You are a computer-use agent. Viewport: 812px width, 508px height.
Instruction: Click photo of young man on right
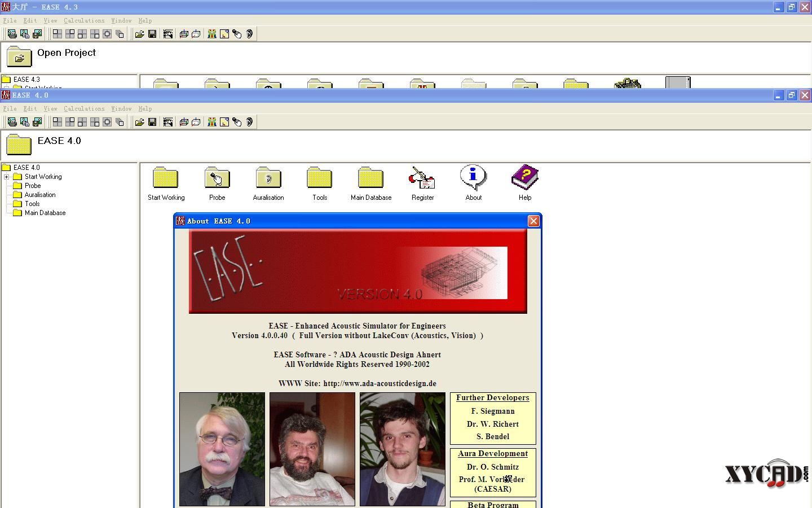(x=403, y=449)
